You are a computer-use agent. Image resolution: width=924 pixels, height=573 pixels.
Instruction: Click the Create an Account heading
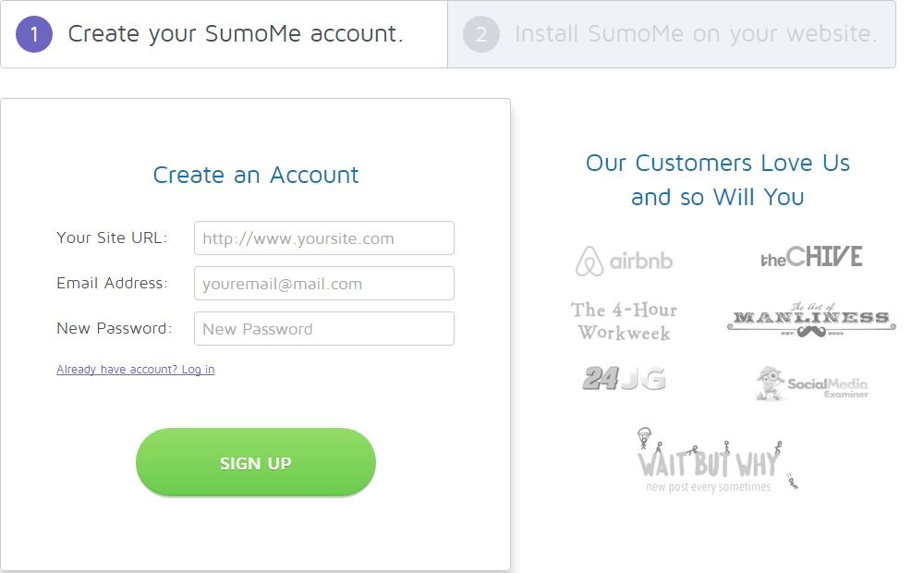[255, 175]
